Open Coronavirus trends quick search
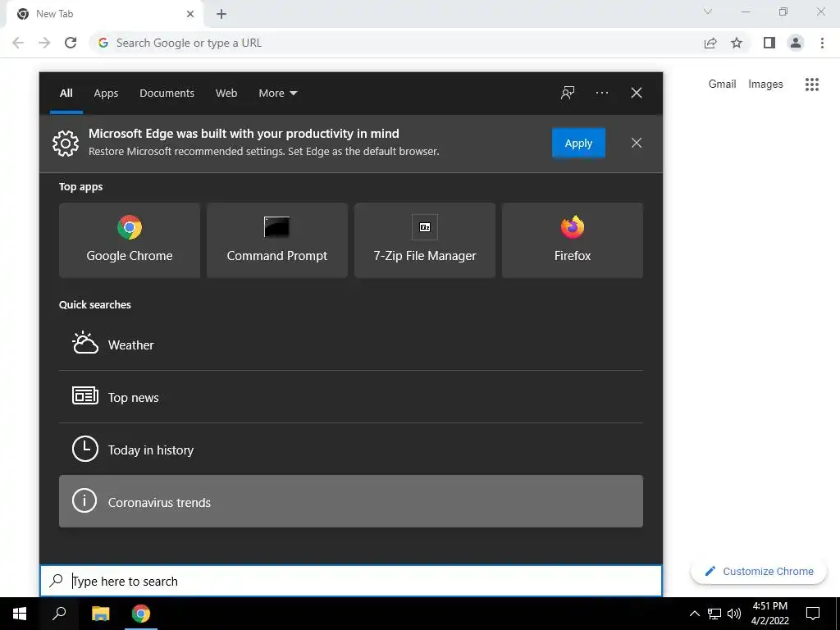840x630 pixels. tap(351, 501)
